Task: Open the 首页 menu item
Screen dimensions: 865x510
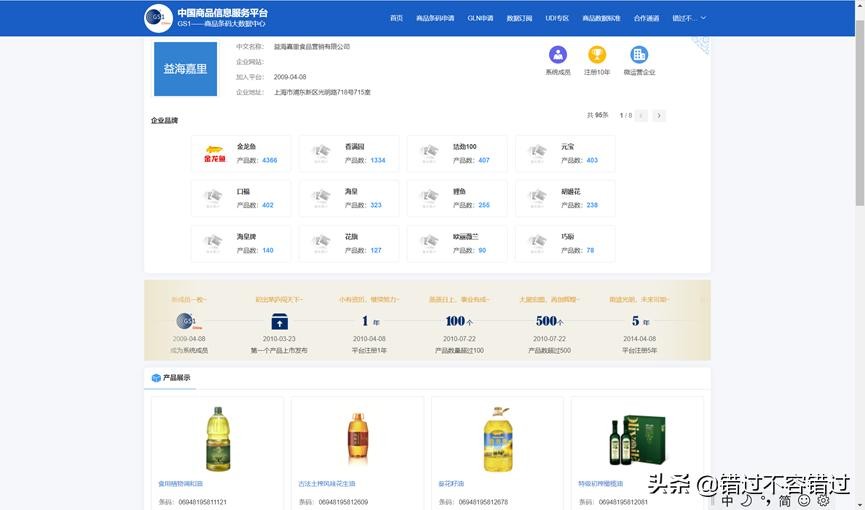Action: point(396,18)
